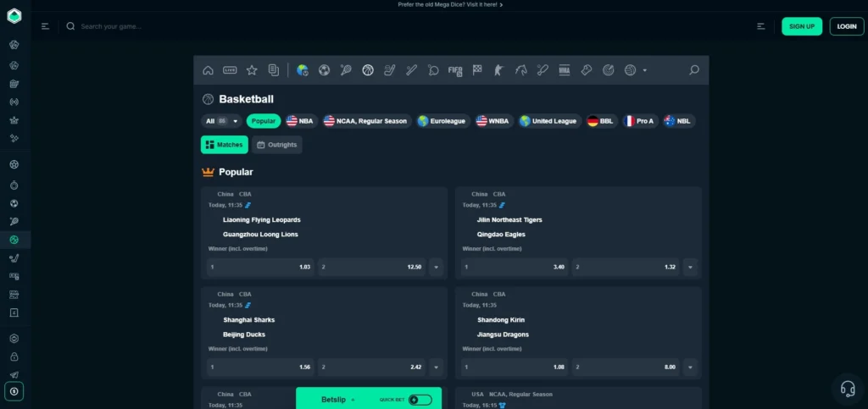Select the MMA icon
Viewport: 868px width, 409px height.
(564, 70)
